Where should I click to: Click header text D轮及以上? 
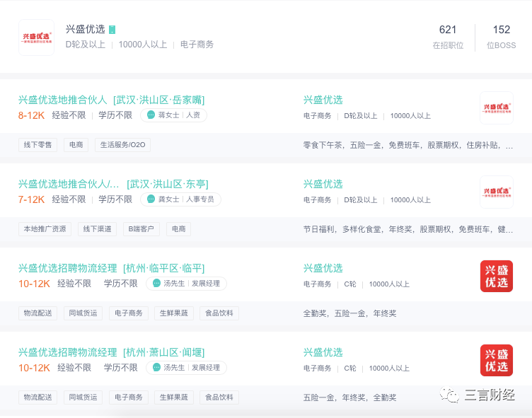86,45
